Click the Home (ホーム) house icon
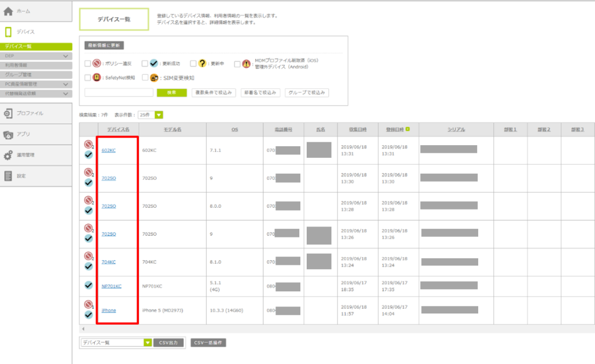 8,11
